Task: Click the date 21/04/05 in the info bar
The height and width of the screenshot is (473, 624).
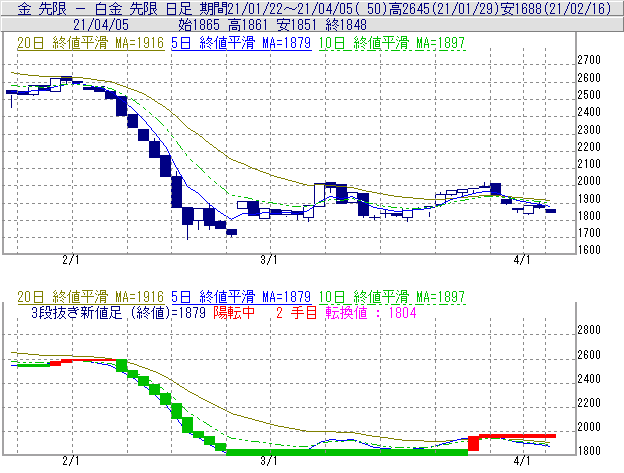Action: tap(101, 25)
